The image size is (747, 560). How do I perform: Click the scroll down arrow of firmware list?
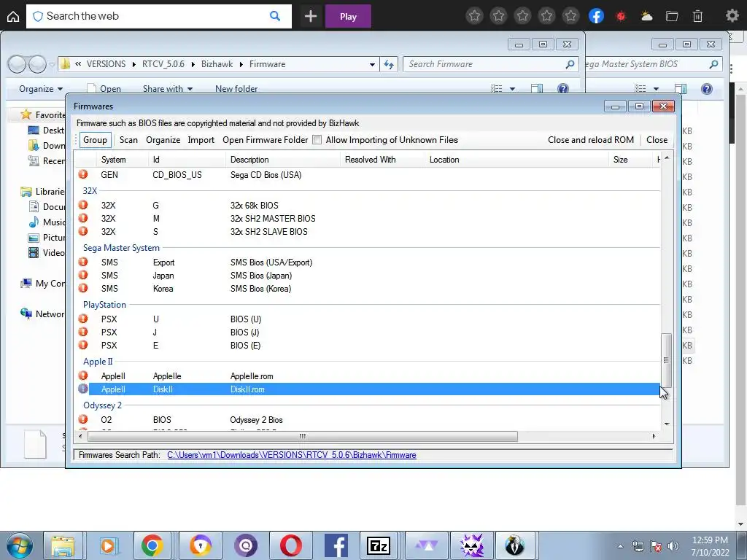click(x=667, y=424)
